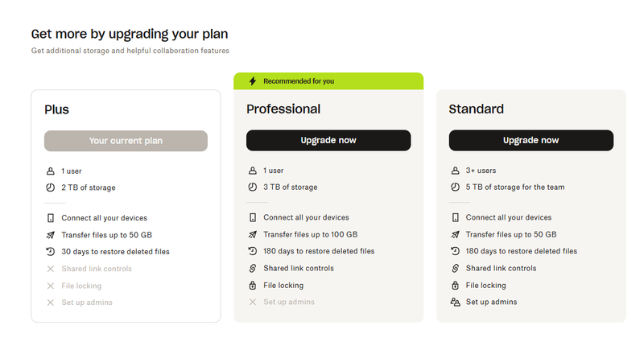The image size is (644, 346).
Task: Click the restore clock icon in Plus plan
Action: point(50,252)
